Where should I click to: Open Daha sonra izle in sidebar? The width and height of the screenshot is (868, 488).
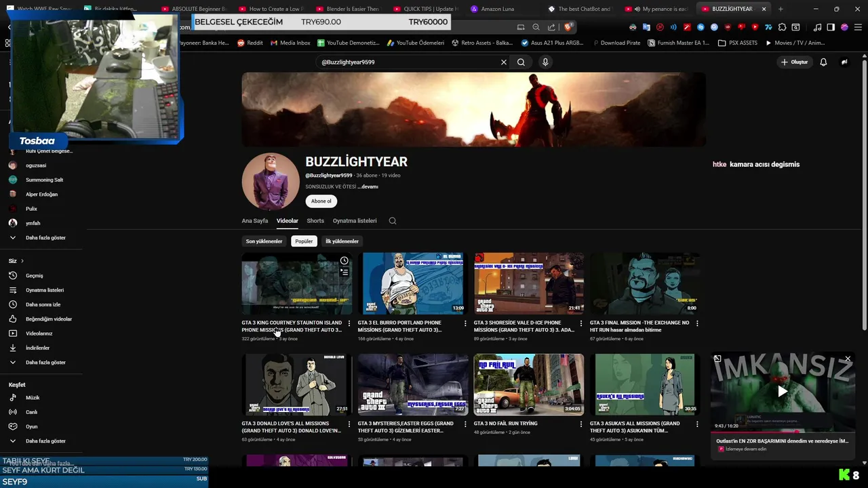point(43,304)
